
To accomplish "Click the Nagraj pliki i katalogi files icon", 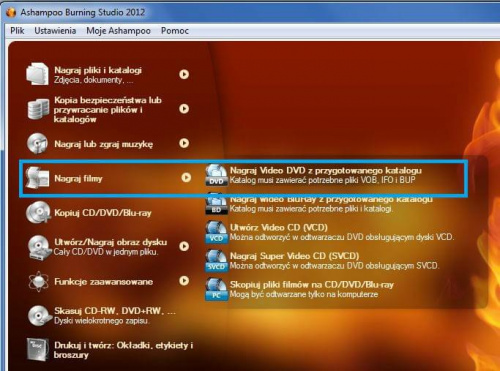I will click(x=38, y=74).
